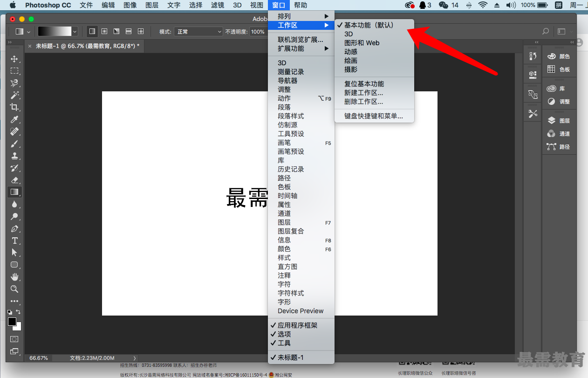Select the Blur tool
This screenshot has width=588, height=378.
(14, 204)
